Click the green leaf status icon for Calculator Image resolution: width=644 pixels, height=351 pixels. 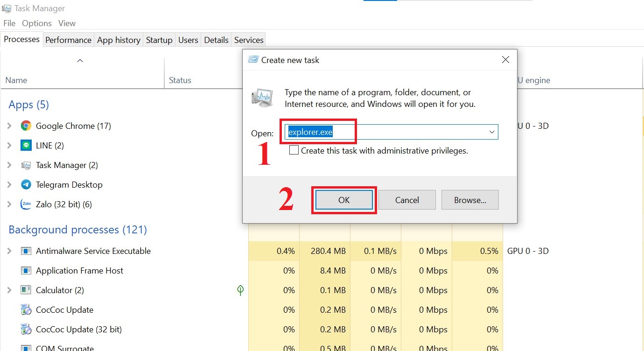click(x=240, y=290)
